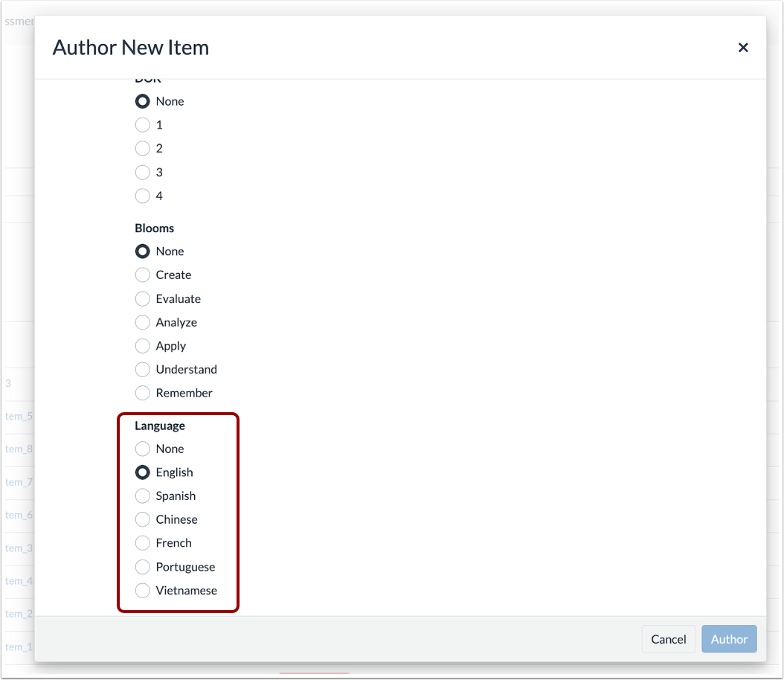
Task: Select DOK level 1 radio button
Action: coord(142,125)
